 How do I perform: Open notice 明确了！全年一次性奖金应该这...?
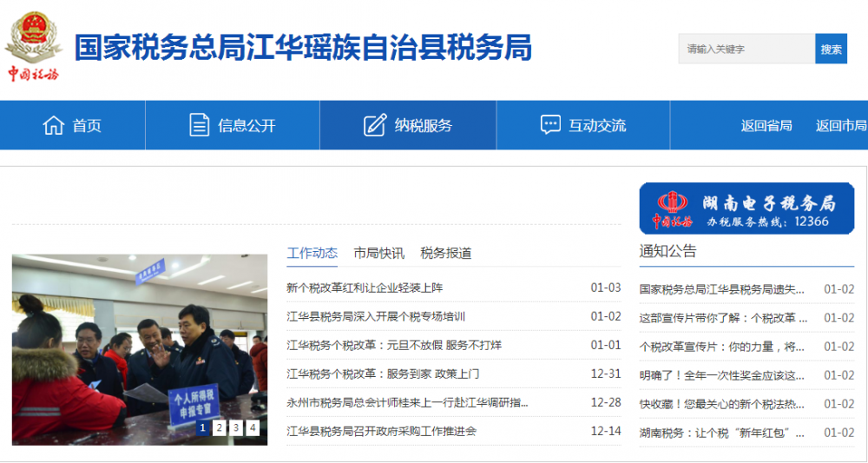click(724, 375)
